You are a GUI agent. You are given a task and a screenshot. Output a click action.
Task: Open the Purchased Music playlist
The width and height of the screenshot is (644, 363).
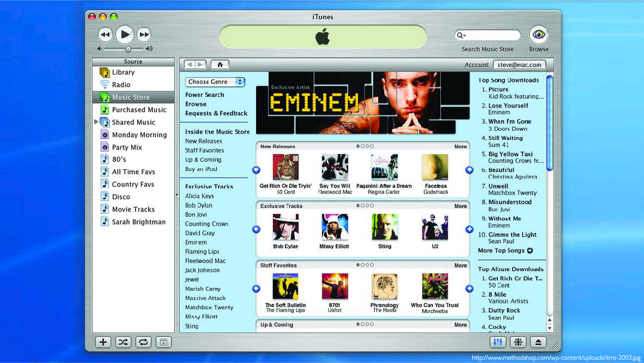tap(133, 109)
